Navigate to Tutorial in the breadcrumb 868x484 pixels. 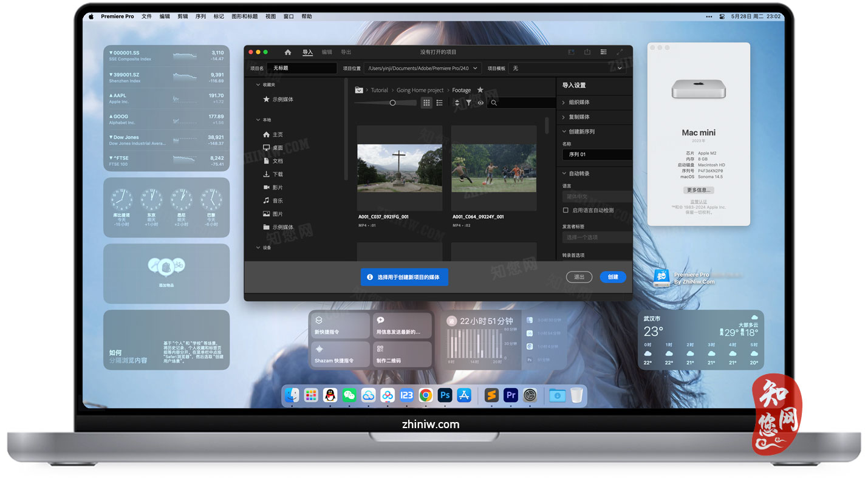point(380,90)
